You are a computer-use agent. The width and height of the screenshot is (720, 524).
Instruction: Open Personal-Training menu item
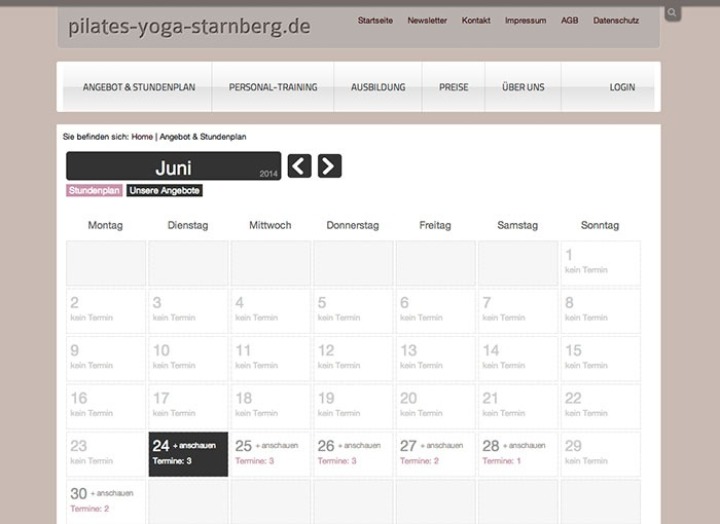273,87
